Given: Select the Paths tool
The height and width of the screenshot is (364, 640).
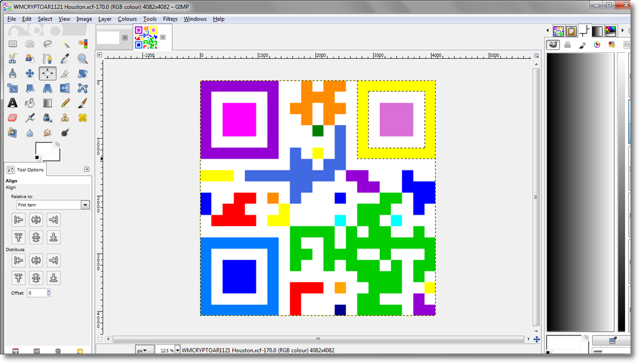Looking at the screenshot, I should tap(47, 59).
